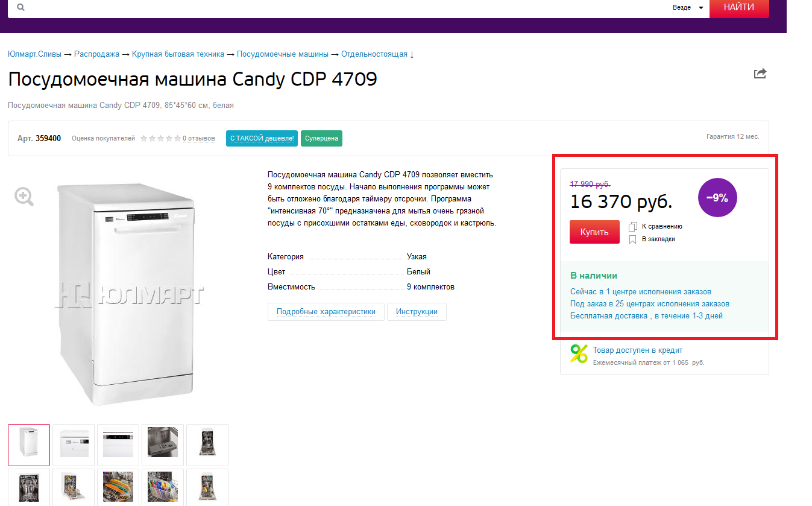Click the magnifier search icon in the search bar
This screenshot has height=506, width=812.
20,8
